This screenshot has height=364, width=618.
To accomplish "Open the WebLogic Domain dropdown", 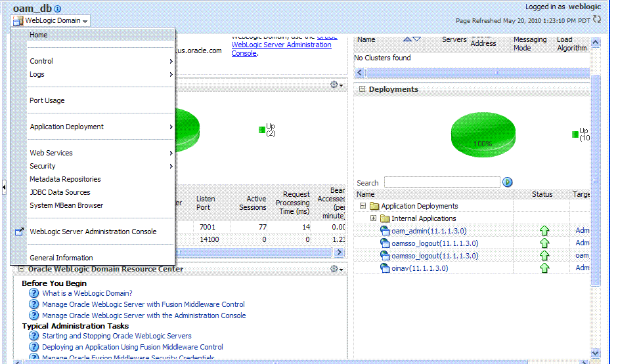I will [x=51, y=20].
